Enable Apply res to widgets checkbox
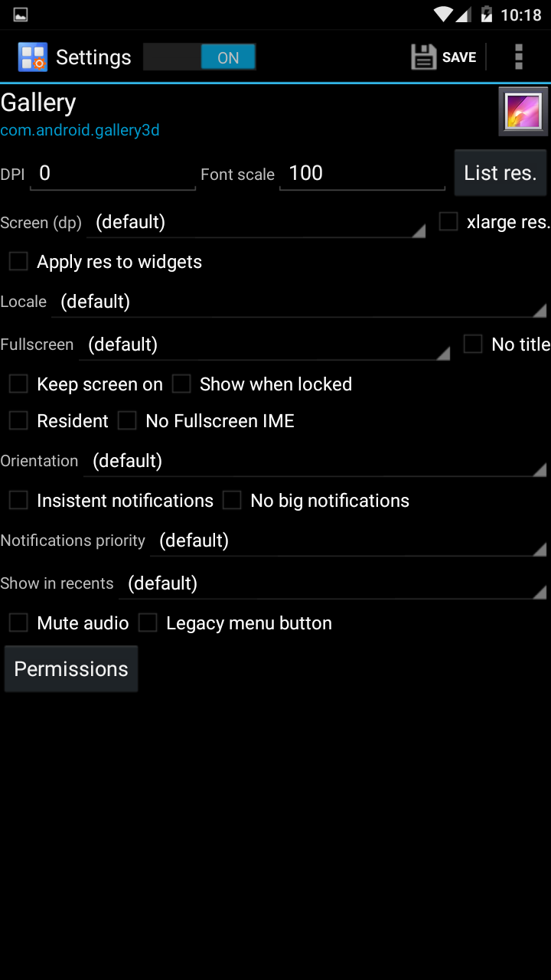 18,262
